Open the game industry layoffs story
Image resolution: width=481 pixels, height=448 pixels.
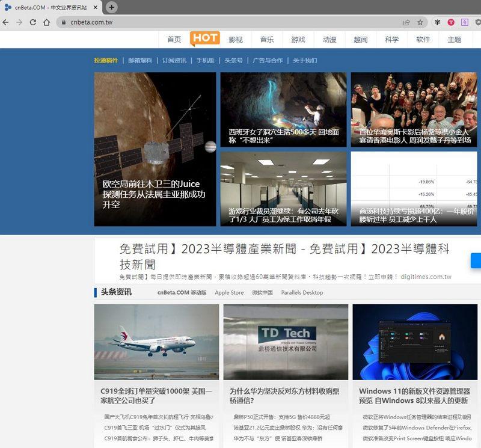[283, 189]
